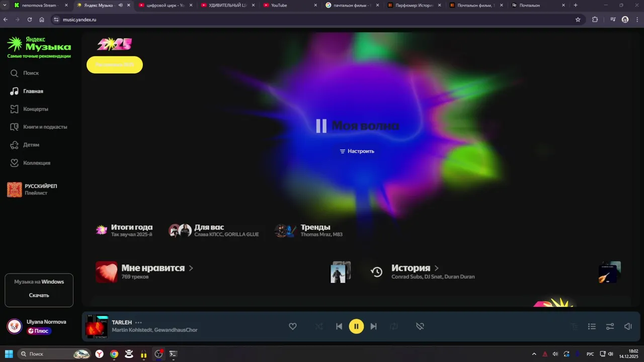
Task: Open the three-dot menu next to TARLEH
Action: [138, 322]
